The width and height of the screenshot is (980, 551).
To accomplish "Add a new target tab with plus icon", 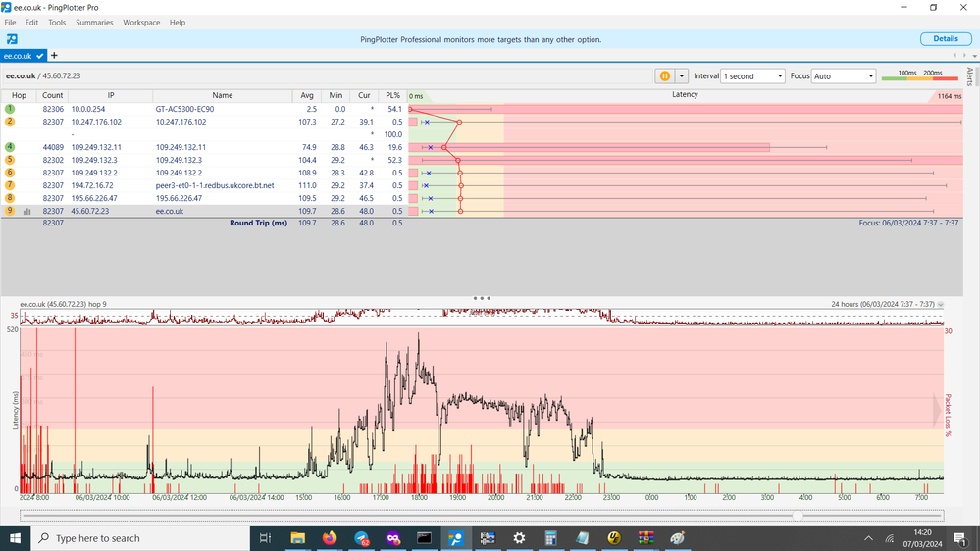I will [55, 56].
